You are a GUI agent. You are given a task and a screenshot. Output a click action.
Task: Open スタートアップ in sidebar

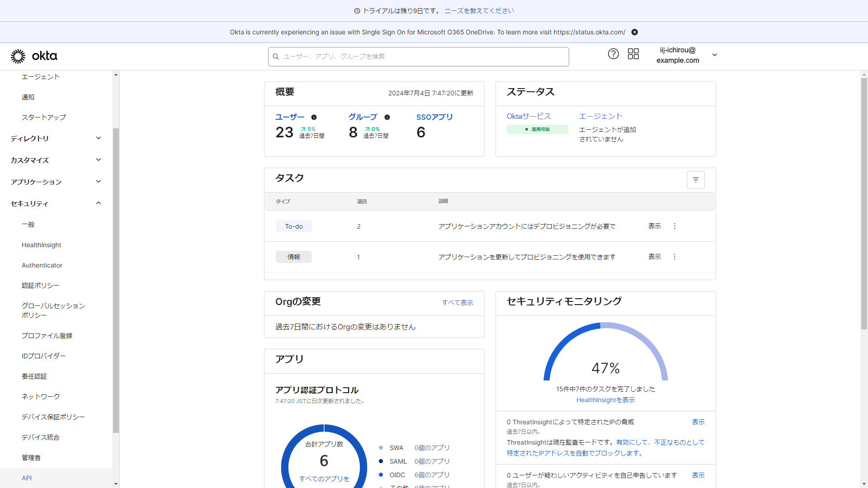[x=44, y=117]
